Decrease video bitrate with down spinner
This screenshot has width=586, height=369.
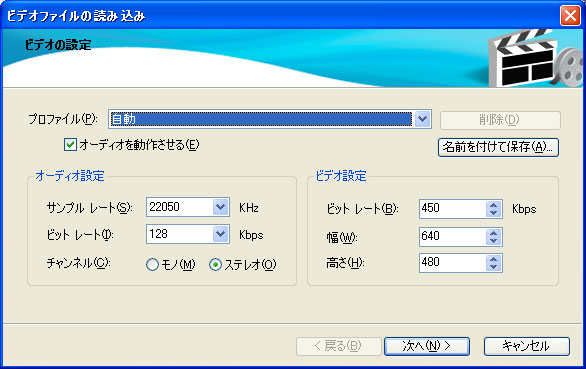[x=494, y=213]
